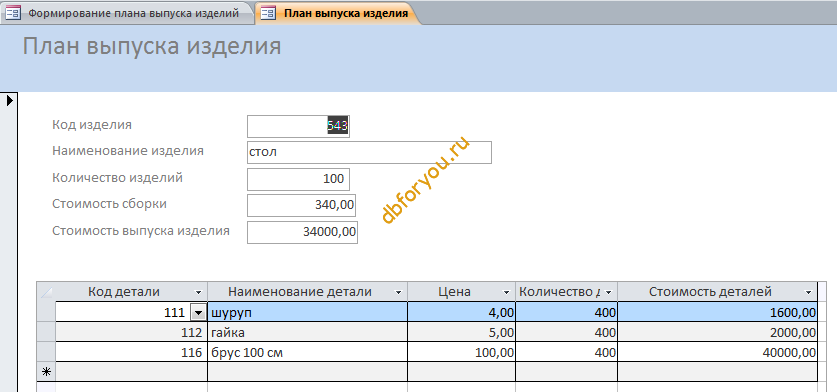Click row selector for the шуруп row

[46, 312]
